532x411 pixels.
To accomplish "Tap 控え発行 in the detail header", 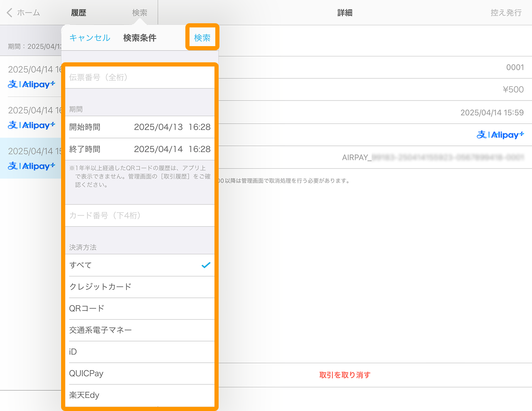I will 506,13.
